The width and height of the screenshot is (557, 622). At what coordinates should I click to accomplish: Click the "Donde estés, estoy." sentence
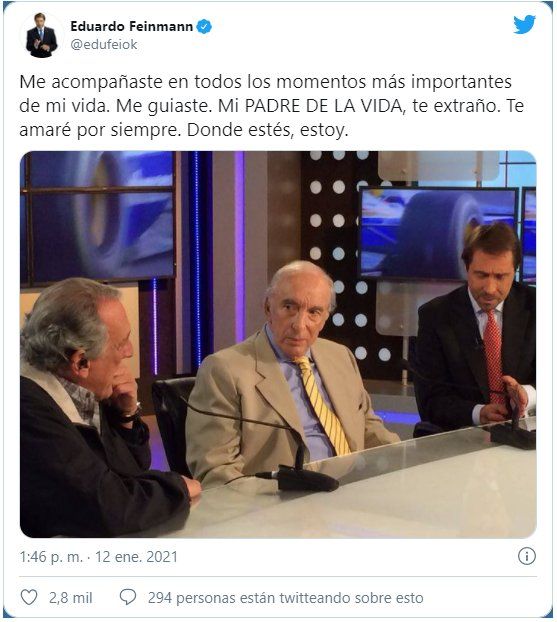point(267,130)
